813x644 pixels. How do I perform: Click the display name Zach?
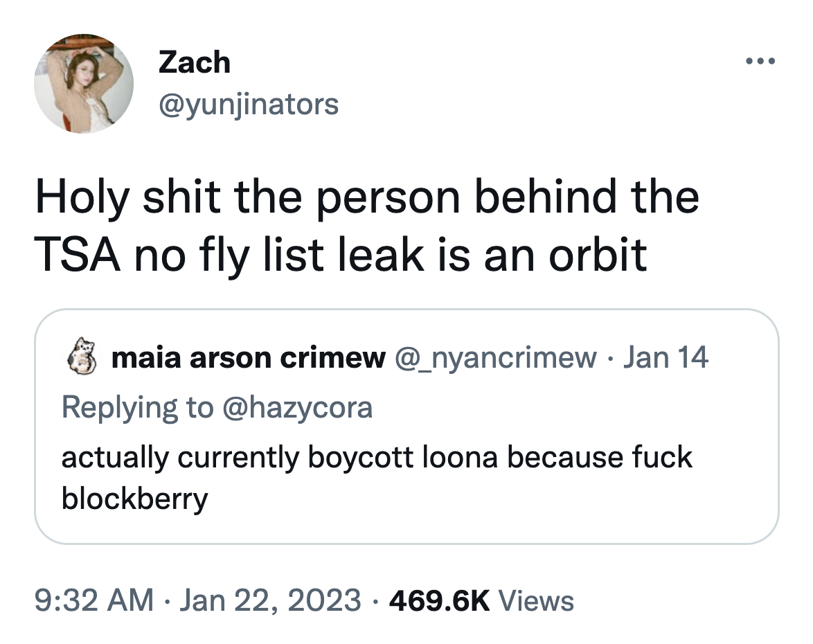coord(195,63)
